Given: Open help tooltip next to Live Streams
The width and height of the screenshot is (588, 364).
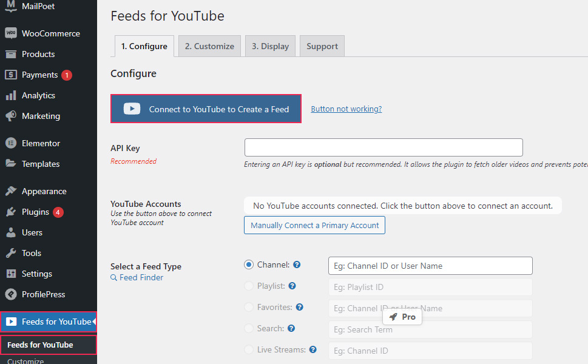Looking at the screenshot, I should point(313,350).
